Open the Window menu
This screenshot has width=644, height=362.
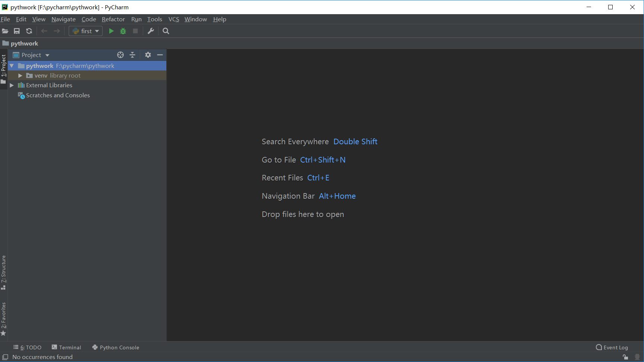196,19
